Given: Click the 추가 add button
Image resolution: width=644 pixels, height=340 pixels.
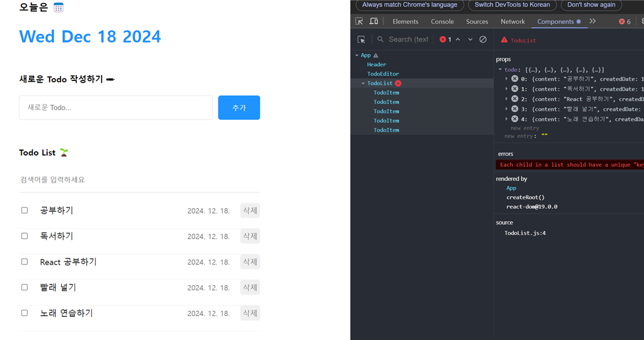Looking at the screenshot, I should (x=239, y=108).
